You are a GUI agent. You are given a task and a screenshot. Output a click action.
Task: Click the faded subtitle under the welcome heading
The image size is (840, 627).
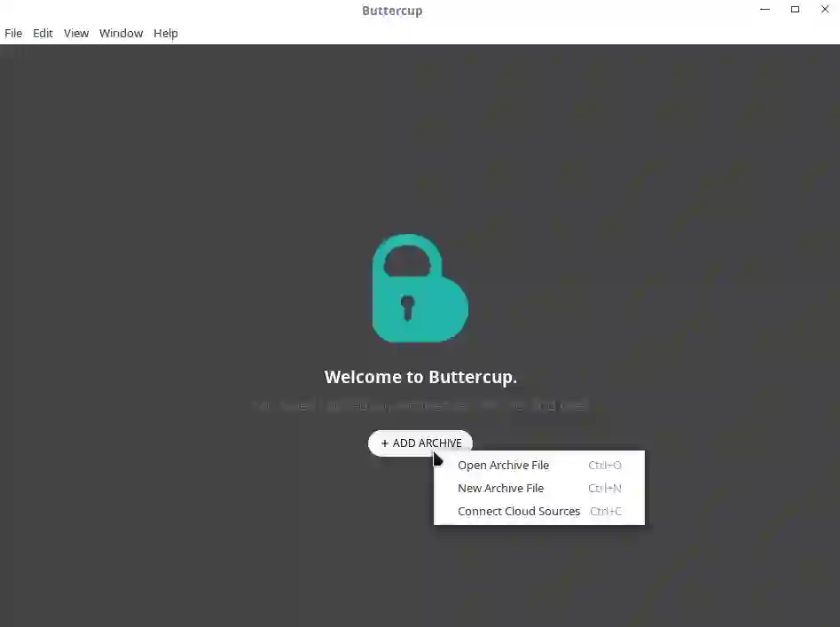click(x=420, y=405)
